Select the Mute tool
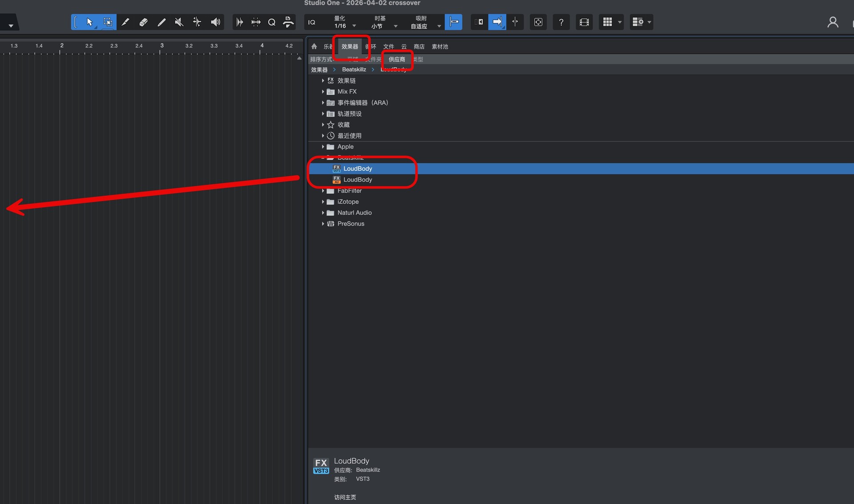This screenshot has width=854, height=504. coord(179,22)
